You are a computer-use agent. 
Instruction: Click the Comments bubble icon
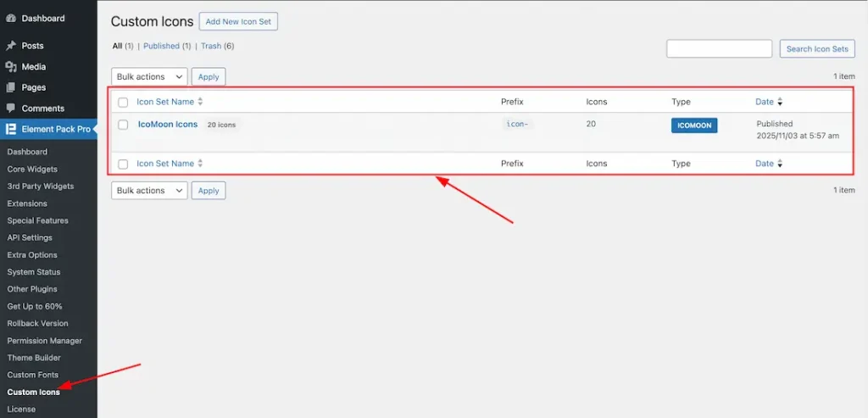click(11, 109)
